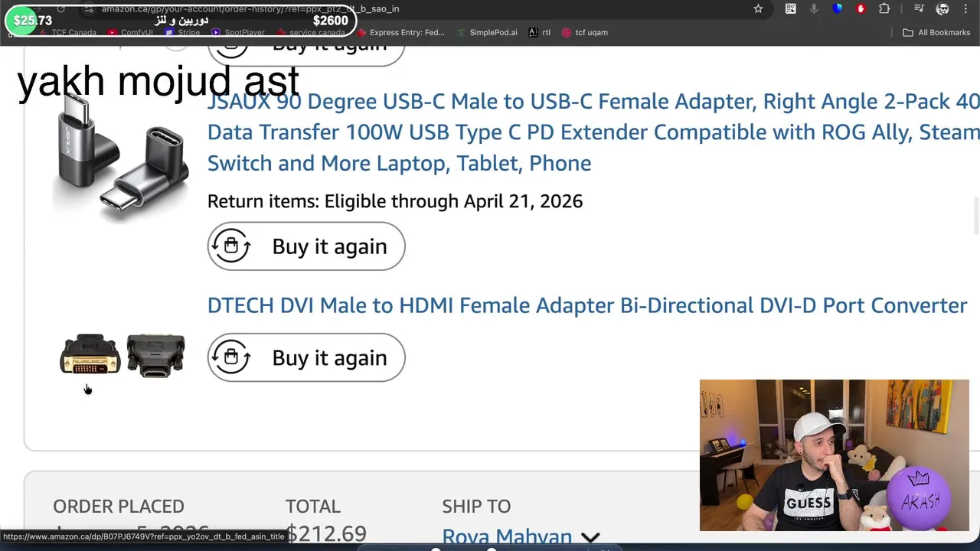Click the SHIP TO label
Image resolution: width=980 pixels, height=551 pixels.
pos(476,507)
